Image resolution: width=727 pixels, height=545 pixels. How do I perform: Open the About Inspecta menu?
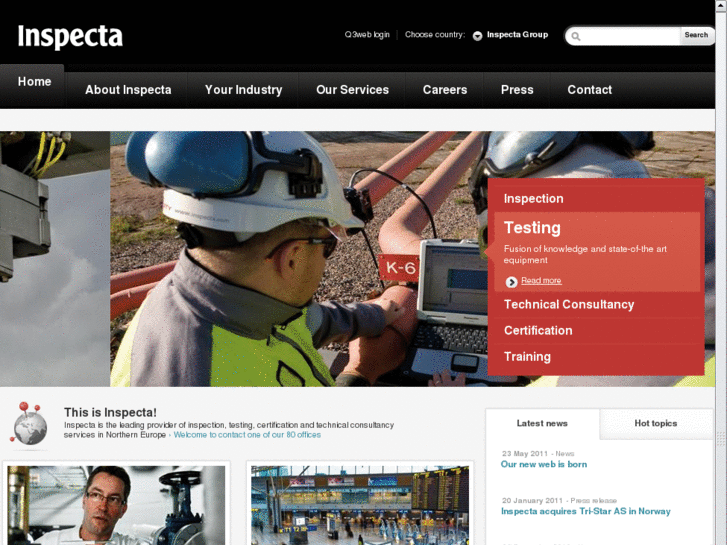click(128, 90)
